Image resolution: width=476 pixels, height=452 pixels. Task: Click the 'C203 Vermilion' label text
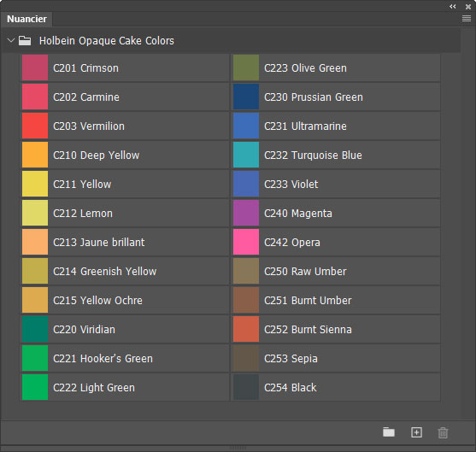[x=89, y=126]
